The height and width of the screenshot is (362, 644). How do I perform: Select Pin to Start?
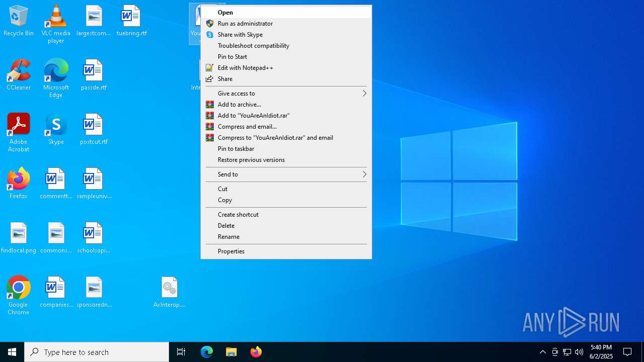point(286,57)
